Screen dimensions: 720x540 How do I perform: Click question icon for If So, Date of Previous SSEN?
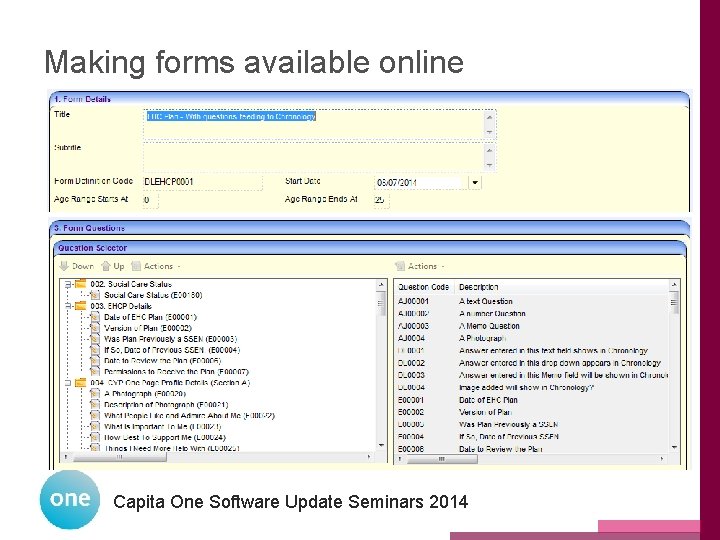(x=95, y=350)
